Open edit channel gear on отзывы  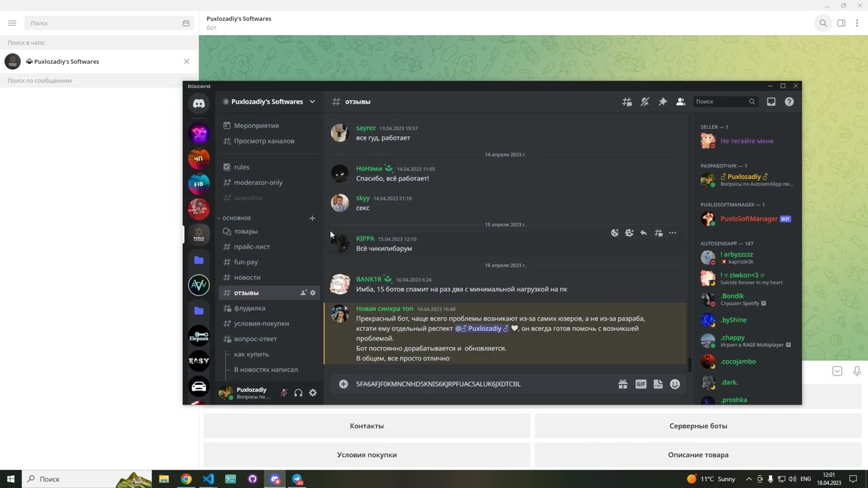tap(313, 293)
